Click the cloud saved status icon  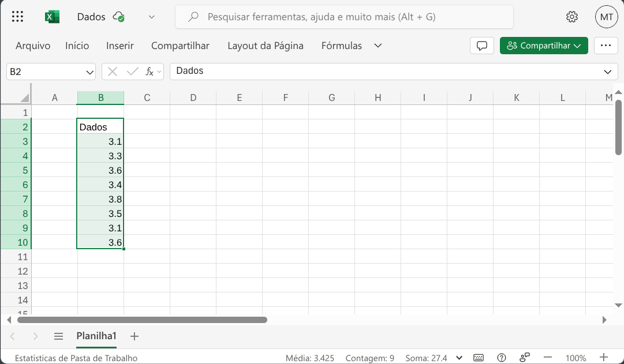[119, 17]
